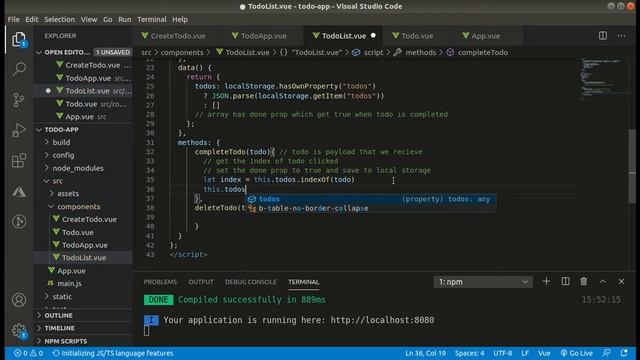Open the Accounts icon in activity bar

tap(19, 300)
